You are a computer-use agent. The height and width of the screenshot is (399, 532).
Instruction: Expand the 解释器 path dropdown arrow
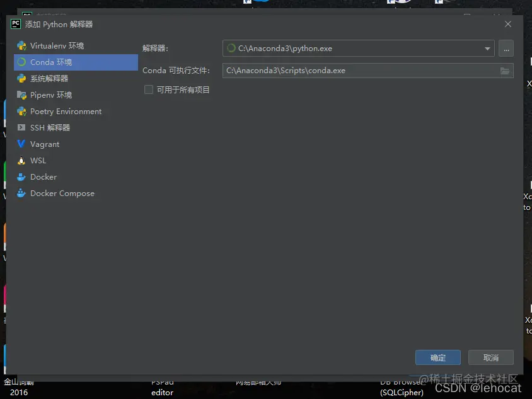(x=487, y=49)
